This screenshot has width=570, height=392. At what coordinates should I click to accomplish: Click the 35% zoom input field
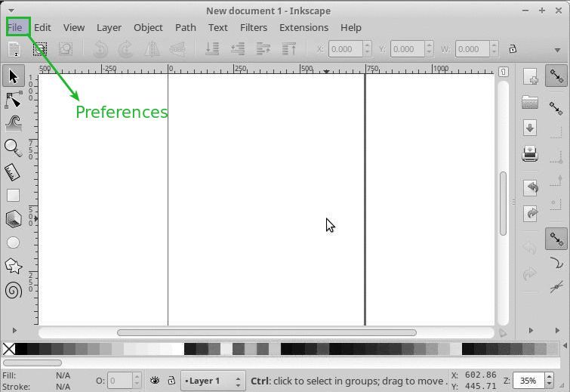click(530, 381)
